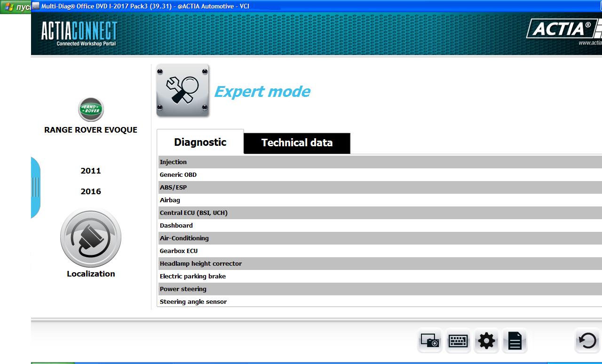
Task: Switch to the Technical data tab
Action: coord(297,143)
